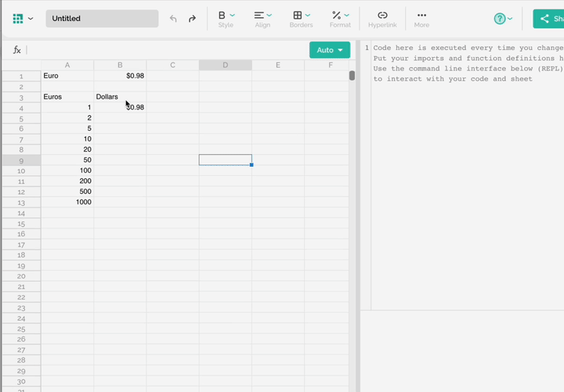
Task: Select cell B1 containing $0.98
Action: tap(120, 76)
